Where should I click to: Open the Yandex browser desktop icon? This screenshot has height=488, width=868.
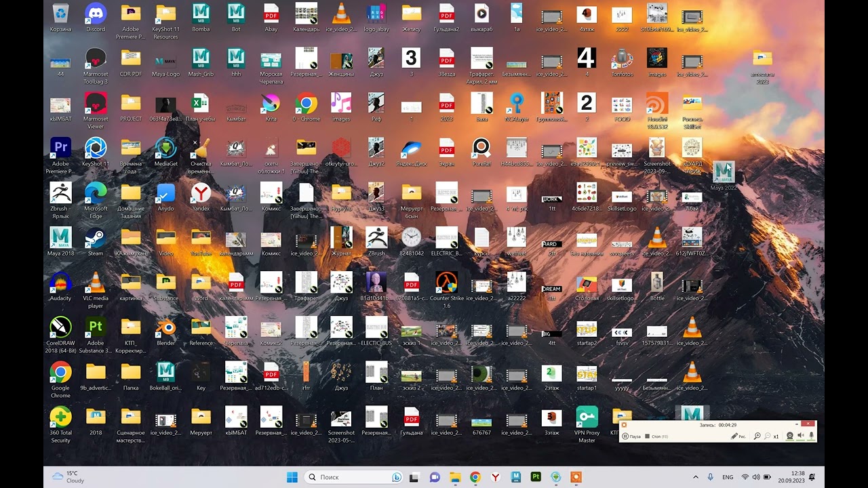pos(201,197)
